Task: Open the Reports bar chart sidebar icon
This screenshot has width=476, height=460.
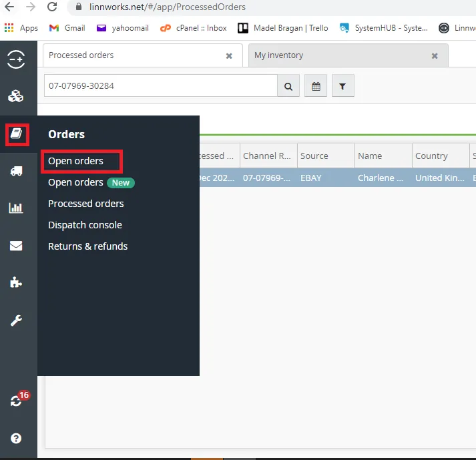Action: pyautogui.click(x=16, y=208)
